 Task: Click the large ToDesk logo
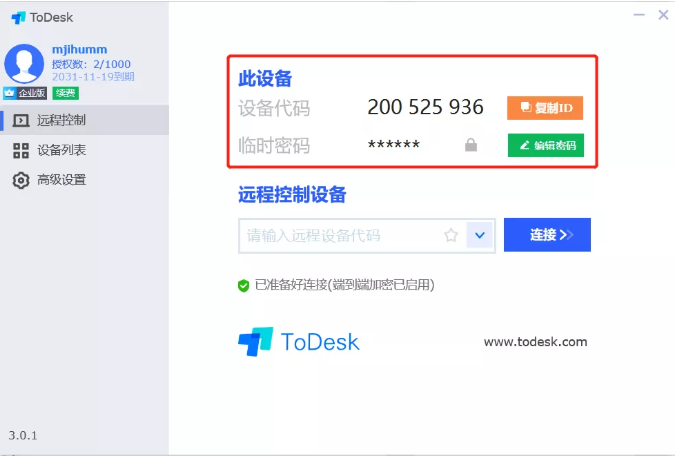coord(298,342)
